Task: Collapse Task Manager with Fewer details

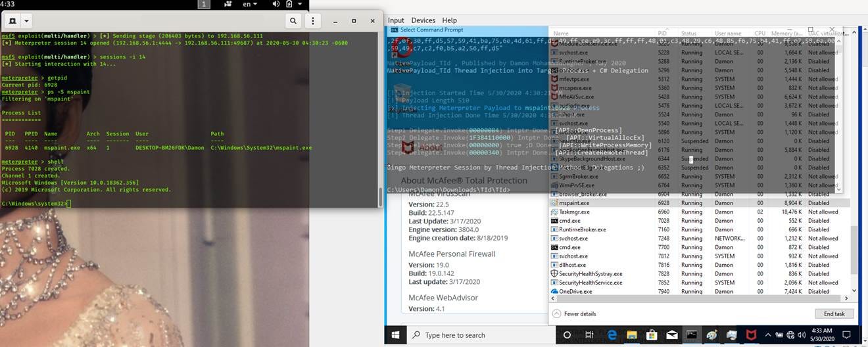Action: point(574,314)
